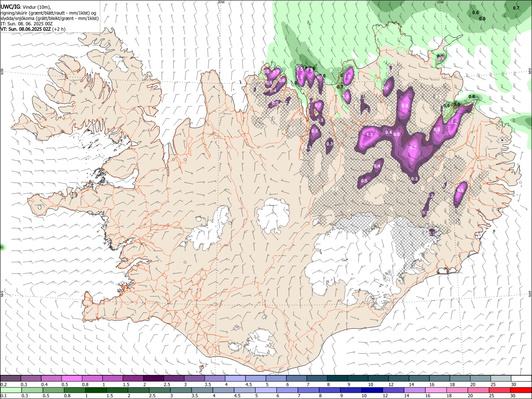Image resolution: width=532 pixels, height=399 pixels.
Task: Click the 0.7 value in the top-right corner
Action: [x=516, y=8]
